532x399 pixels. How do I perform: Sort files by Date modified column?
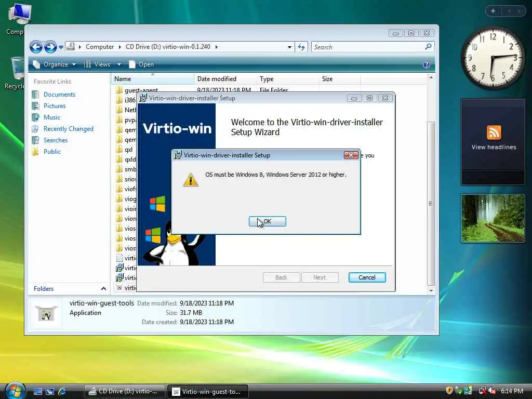[x=225, y=79]
